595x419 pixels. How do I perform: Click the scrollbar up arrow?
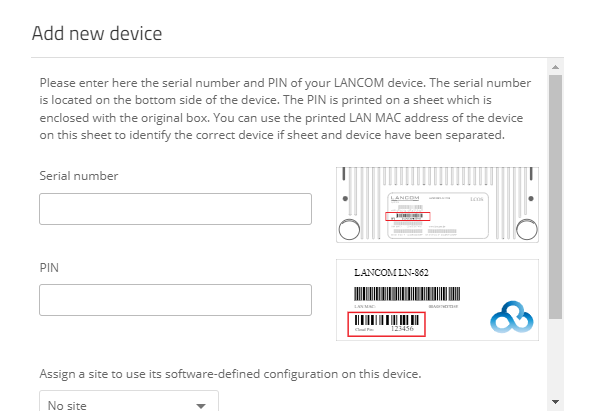click(x=556, y=67)
